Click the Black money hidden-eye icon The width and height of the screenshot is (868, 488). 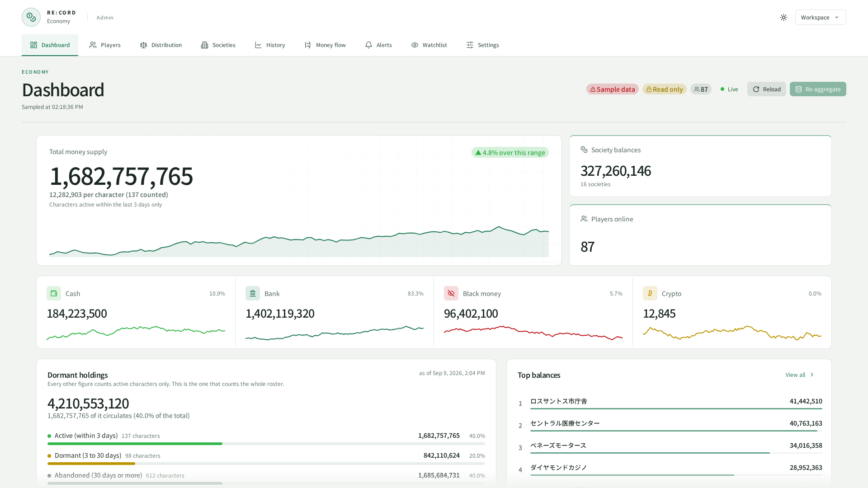(451, 293)
